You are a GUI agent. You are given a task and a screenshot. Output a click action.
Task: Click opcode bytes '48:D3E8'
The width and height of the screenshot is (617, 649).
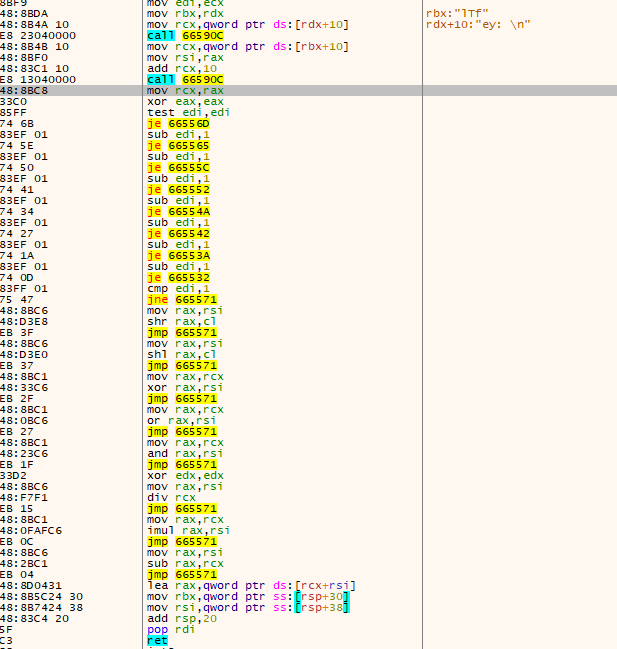coord(24,322)
